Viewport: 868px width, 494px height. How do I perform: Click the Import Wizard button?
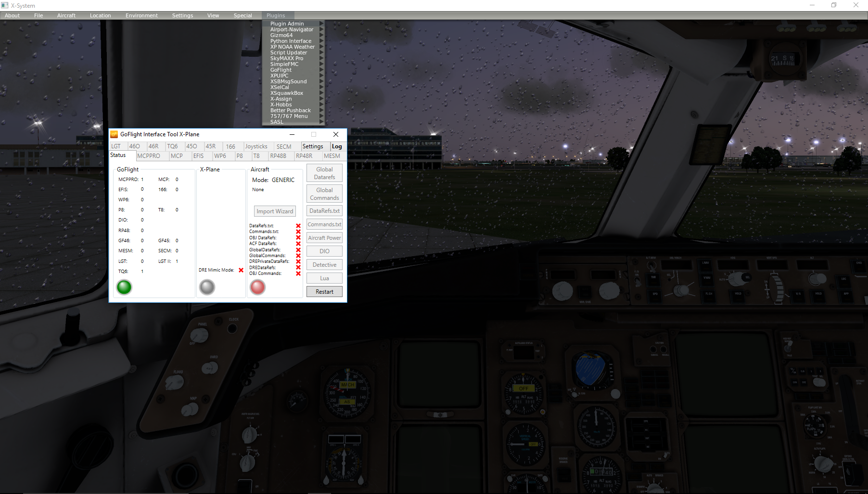click(x=275, y=211)
